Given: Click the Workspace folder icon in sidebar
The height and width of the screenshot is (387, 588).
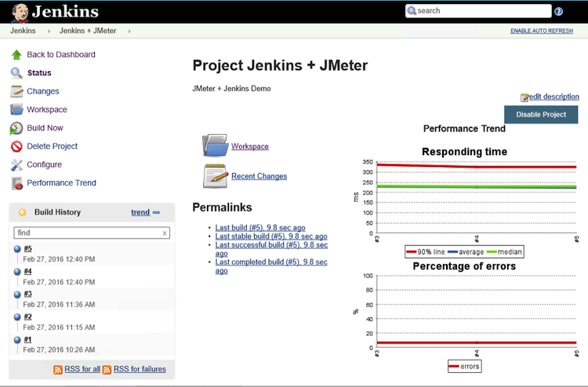Looking at the screenshot, I should point(16,110).
